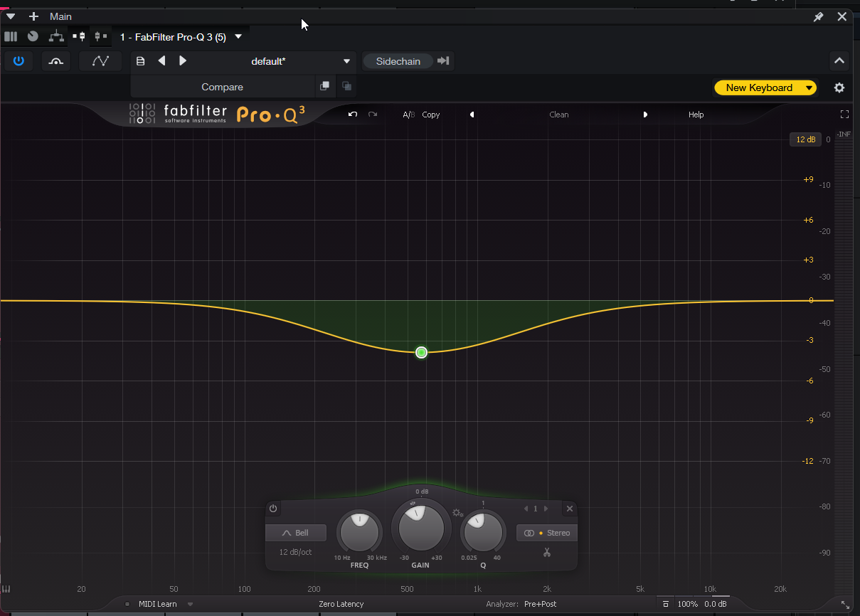
Task: Open the window menu triangle beside Main
Action: click(x=11, y=16)
